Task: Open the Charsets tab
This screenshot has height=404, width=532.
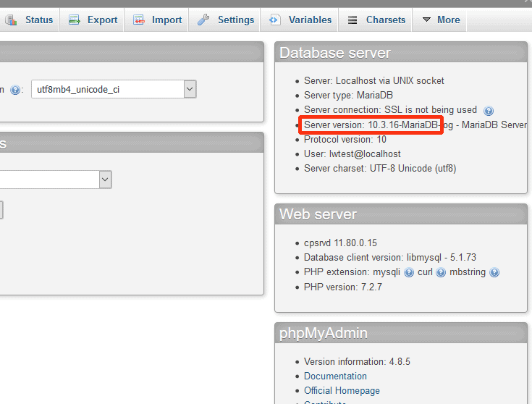Action: (x=376, y=20)
